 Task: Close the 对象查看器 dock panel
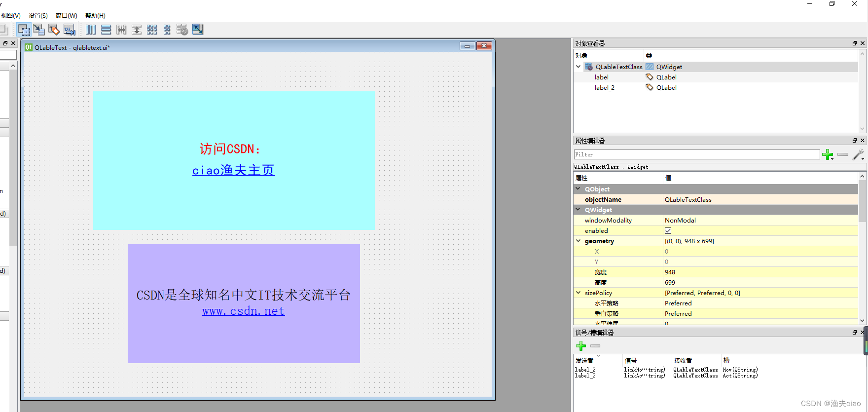click(x=863, y=43)
